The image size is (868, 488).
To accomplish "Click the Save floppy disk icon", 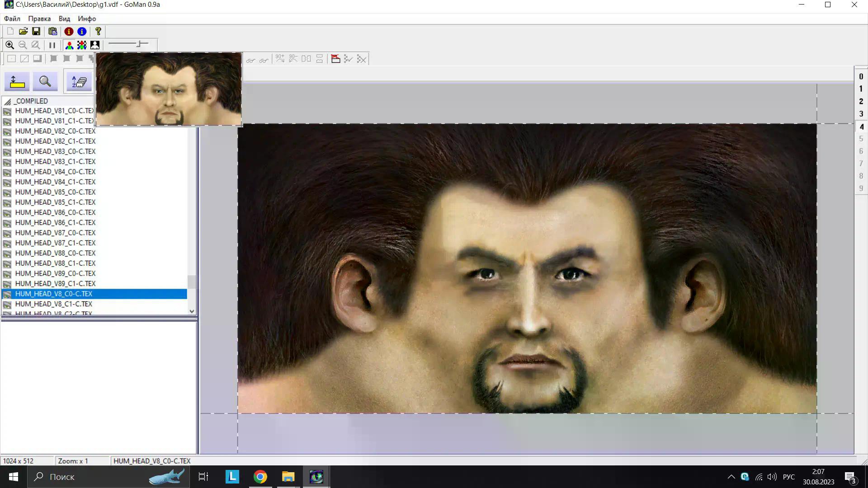I will click(x=36, y=31).
